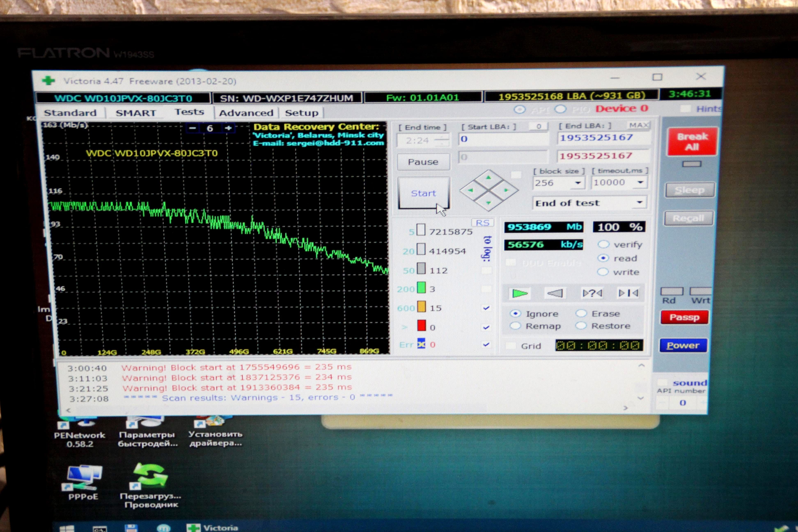The image size is (798, 532).
Task: Select the write radio button
Action: 603,272
